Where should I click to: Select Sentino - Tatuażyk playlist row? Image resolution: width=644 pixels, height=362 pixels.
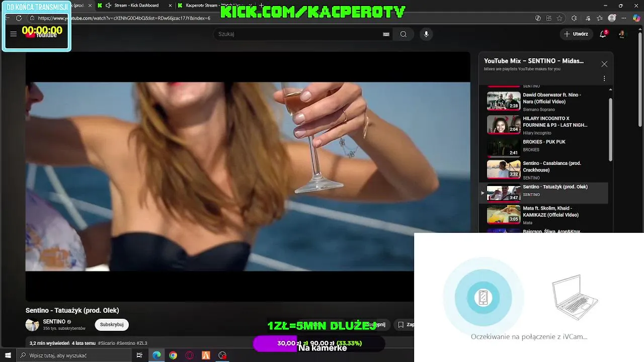pyautogui.click(x=544, y=193)
